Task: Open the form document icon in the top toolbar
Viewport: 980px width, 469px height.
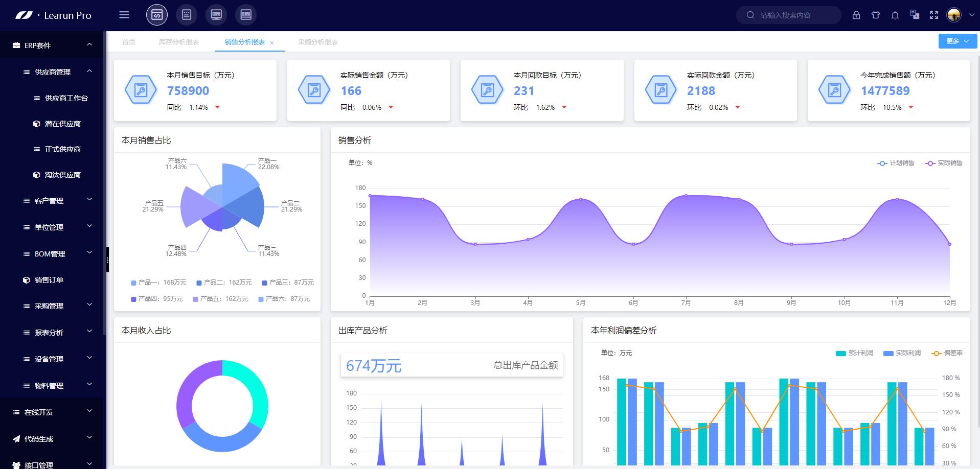Action: 187,15
